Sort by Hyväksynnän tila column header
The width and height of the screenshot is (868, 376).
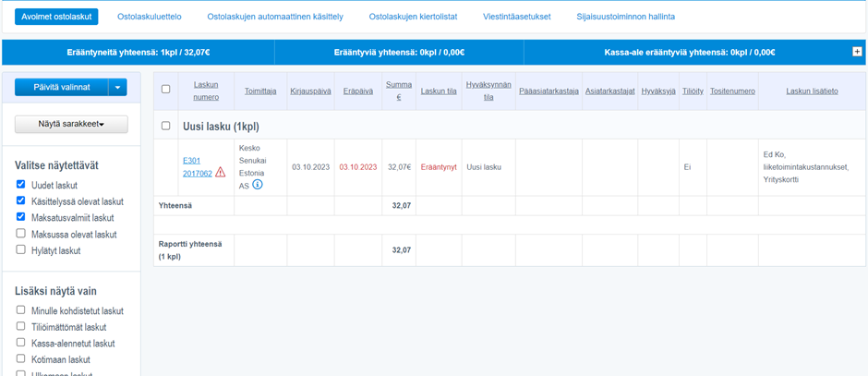tap(488, 91)
